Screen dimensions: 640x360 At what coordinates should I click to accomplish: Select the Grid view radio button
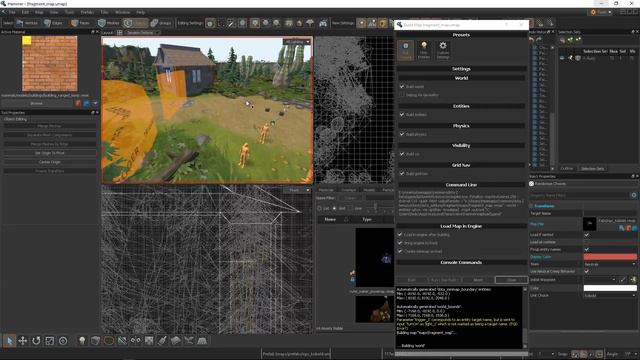[334, 208]
